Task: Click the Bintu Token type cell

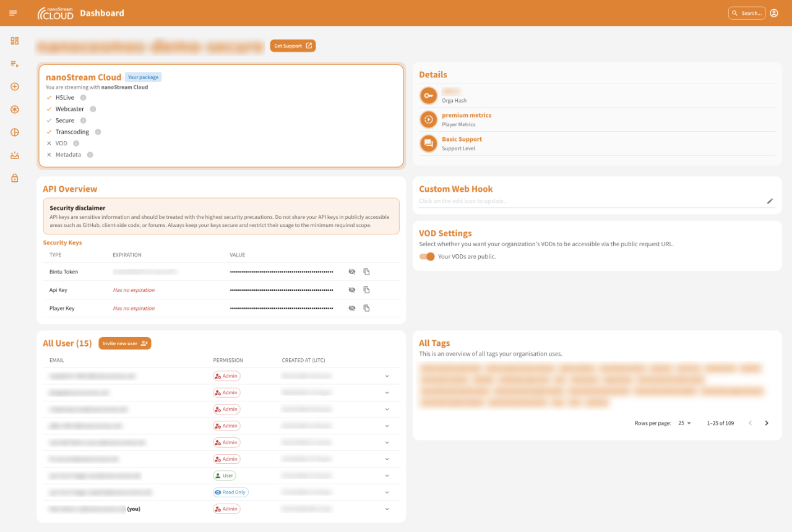Action: (x=64, y=272)
